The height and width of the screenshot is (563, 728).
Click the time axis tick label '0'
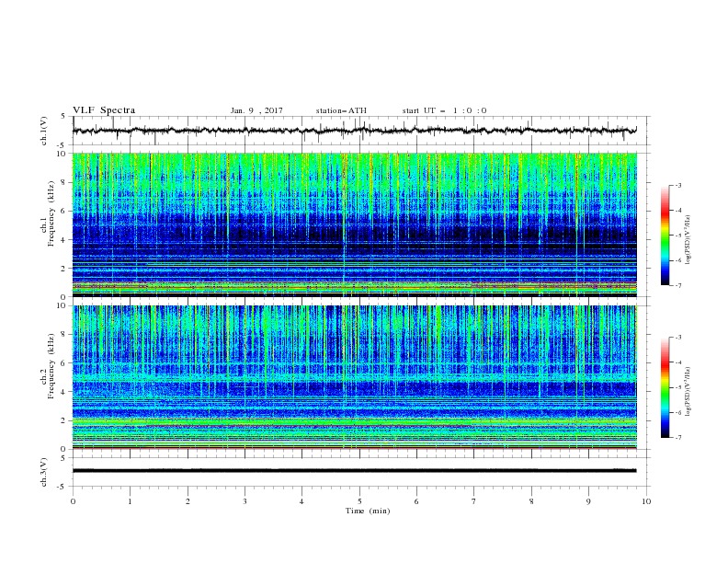pos(73,501)
